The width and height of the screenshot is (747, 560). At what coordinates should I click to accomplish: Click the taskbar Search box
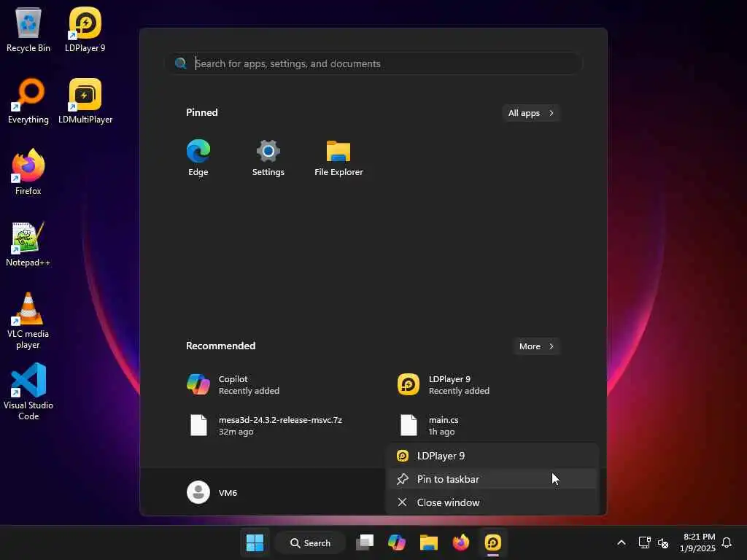(x=310, y=542)
